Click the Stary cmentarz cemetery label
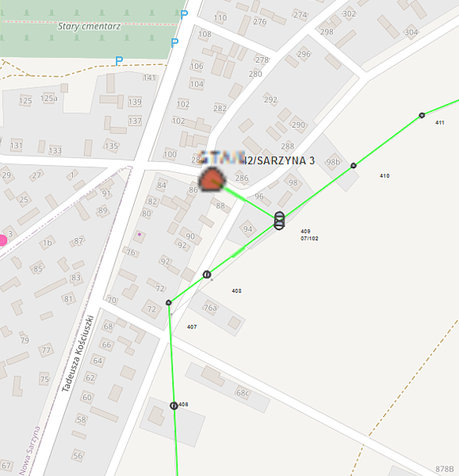This screenshot has width=459, height=476. click(90, 26)
